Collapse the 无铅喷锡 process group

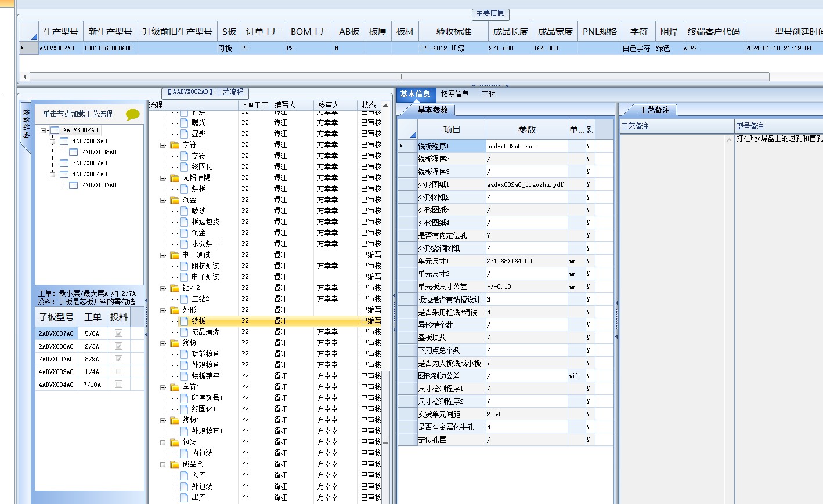coord(164,178)
